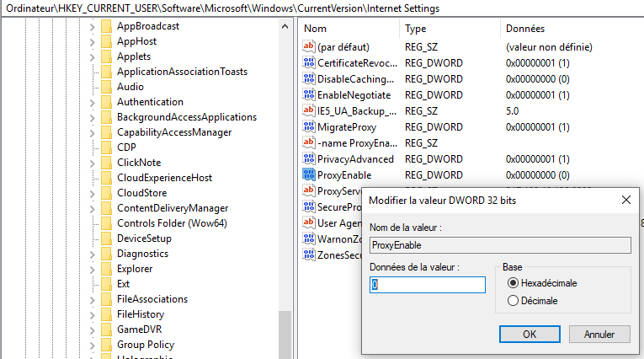Click the IE5_UA_Backup string value icon
Viewport: 644px width, 359px height.
click(x=308, y=110)
